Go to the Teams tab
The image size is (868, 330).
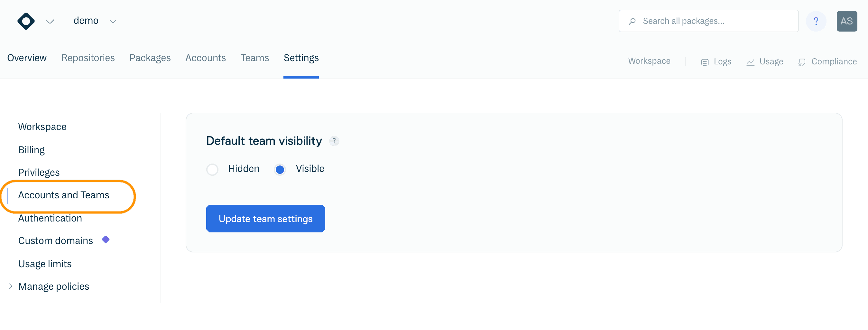point(255,58)
